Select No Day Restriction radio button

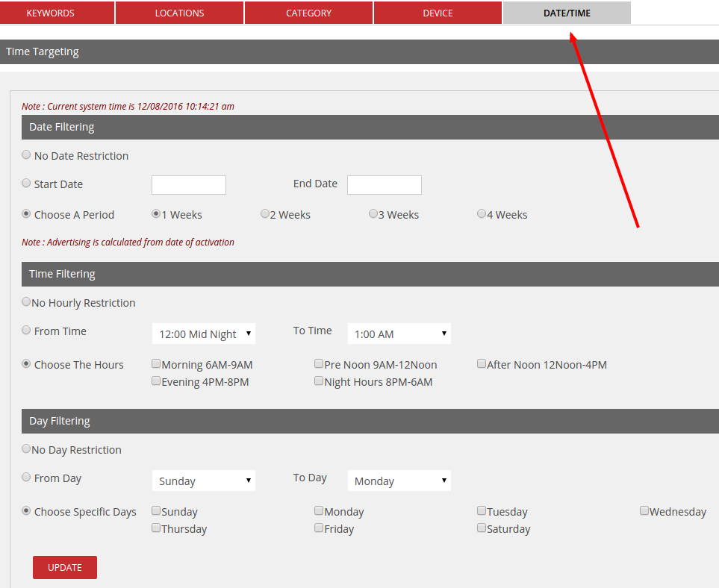click(26, 449)
